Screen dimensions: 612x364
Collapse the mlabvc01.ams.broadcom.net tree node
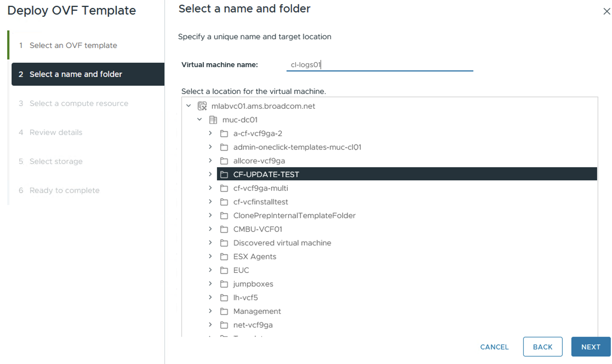point(188,106)
